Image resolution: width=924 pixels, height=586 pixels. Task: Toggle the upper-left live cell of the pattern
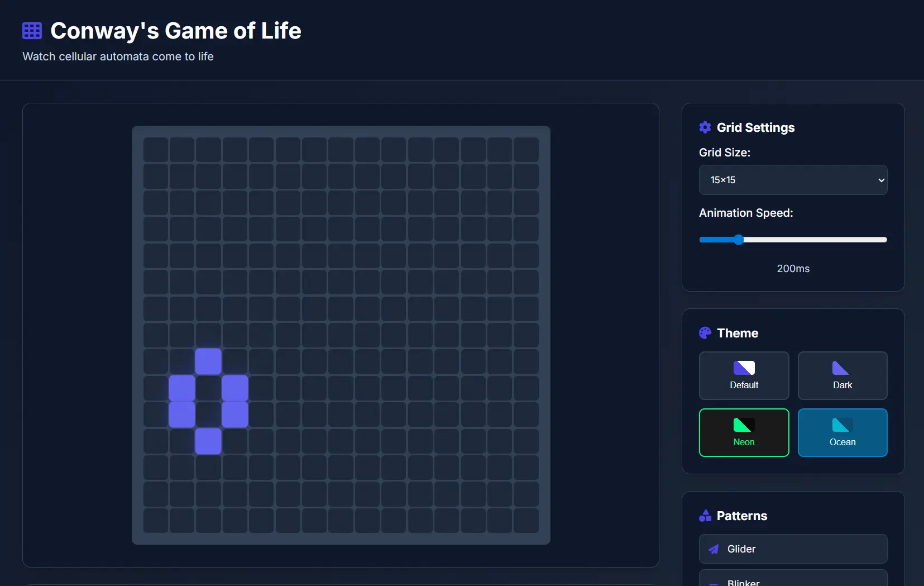tap(182, 388)
